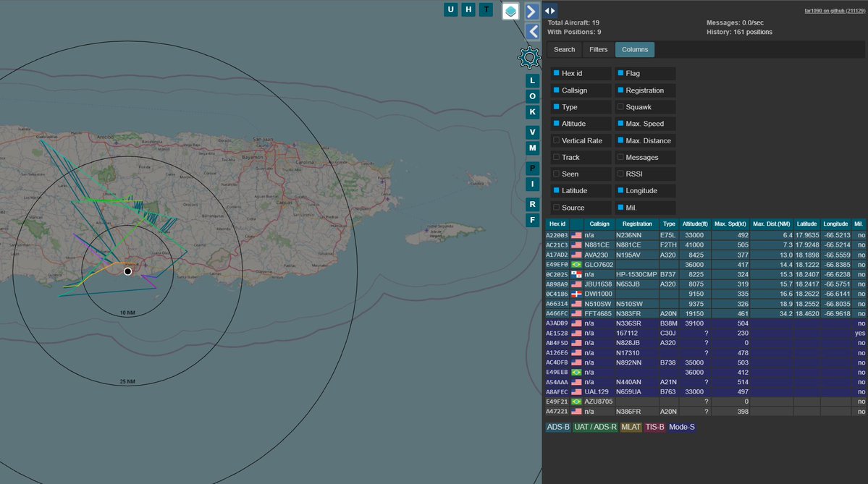
Task: Click the M map button
Action: coord(533,148)
